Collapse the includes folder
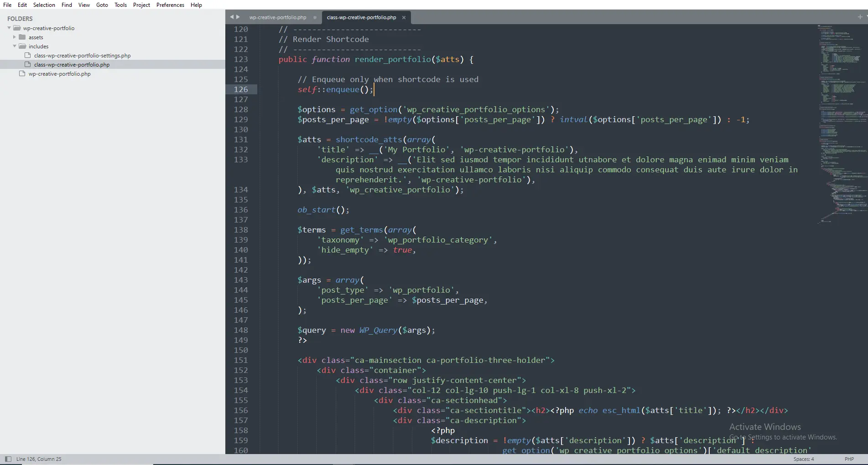868x465 pixels. click(x=15, y=46)
